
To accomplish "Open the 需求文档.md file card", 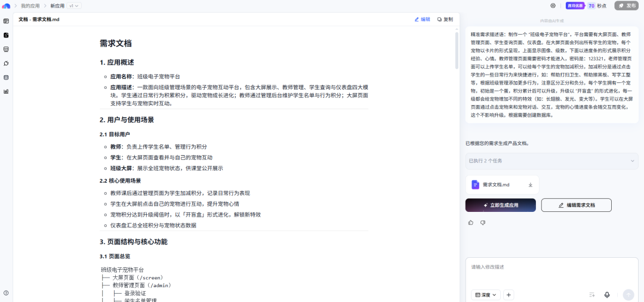I will tap(502, 185).
